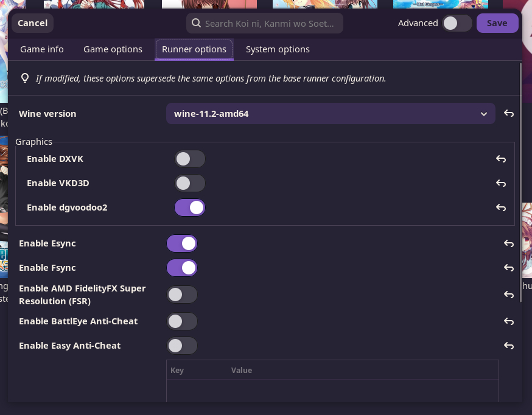The image size is (532, 415).
Task: Disable the dgvoodoo2 toggle
Action: (x=190, y=207)
